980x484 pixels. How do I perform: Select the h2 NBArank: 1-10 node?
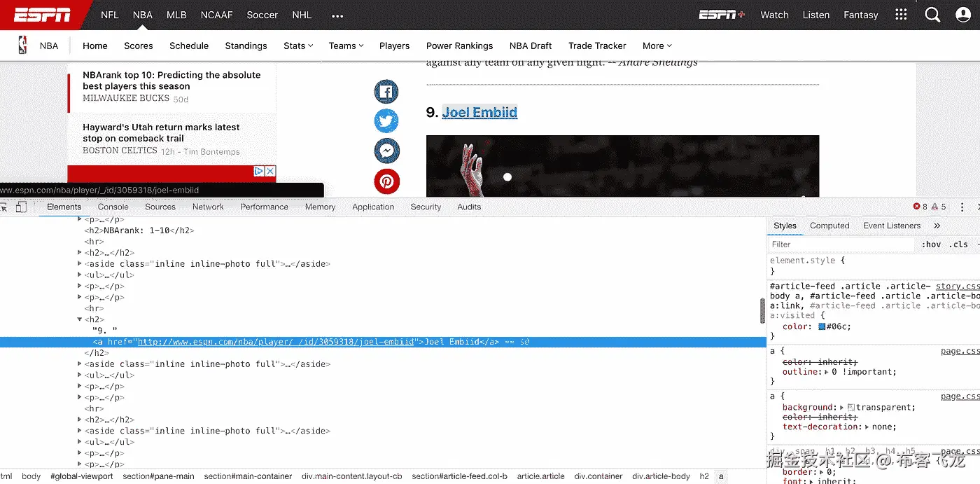click(x=139, y=230)
